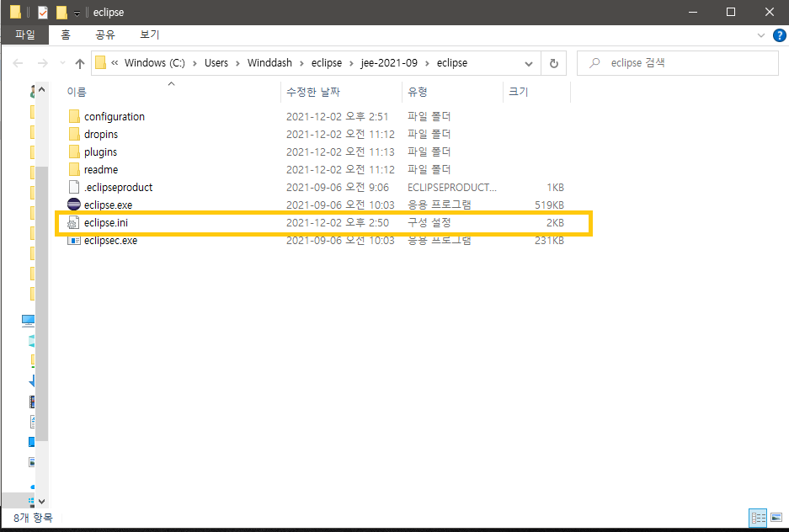This screenshot has width=789, height=532.
Task: Expand the chevron after Windows (C:)
Action: (195, 63)
